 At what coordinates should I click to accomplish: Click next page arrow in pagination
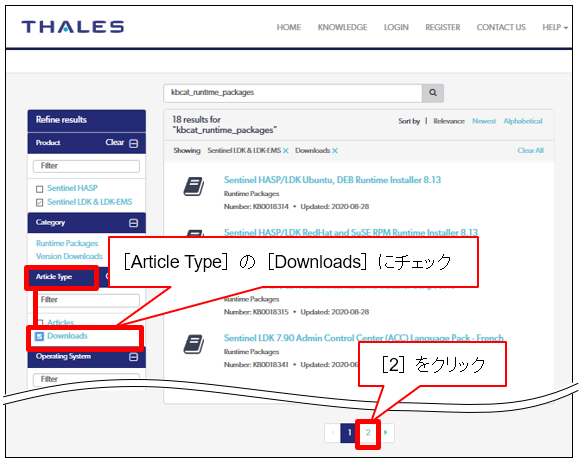(386, 433)
